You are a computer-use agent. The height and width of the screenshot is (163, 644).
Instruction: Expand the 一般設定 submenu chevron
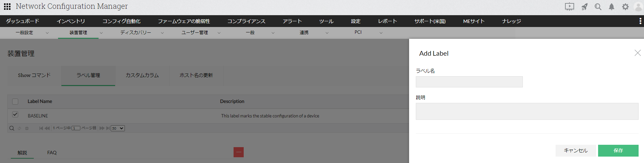click(x=47, y=33)
